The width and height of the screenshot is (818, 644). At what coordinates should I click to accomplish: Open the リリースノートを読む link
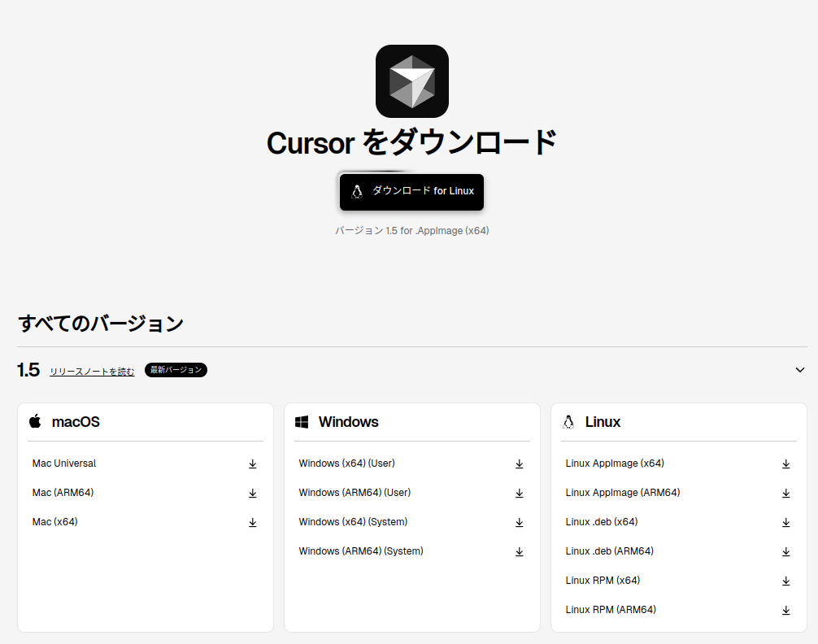(91, 371)
